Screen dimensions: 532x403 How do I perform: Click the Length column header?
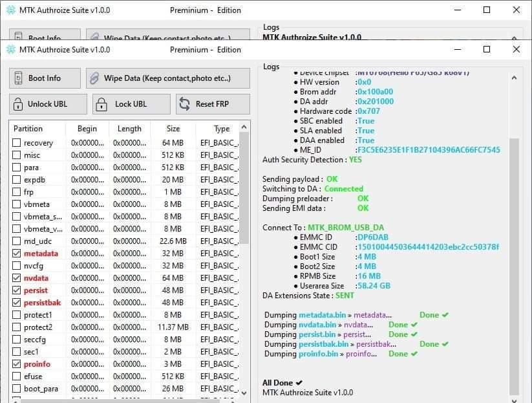[x=130, y=129]
